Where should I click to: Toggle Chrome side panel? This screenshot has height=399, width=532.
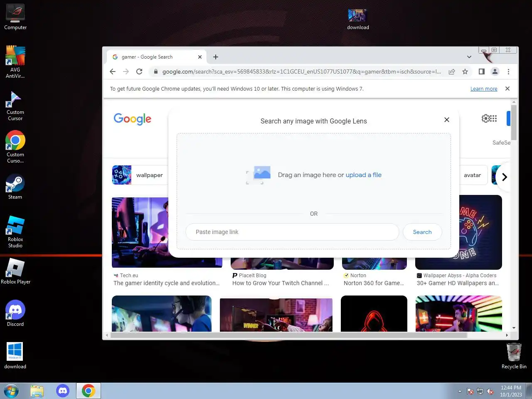click(x=481, y=71)
